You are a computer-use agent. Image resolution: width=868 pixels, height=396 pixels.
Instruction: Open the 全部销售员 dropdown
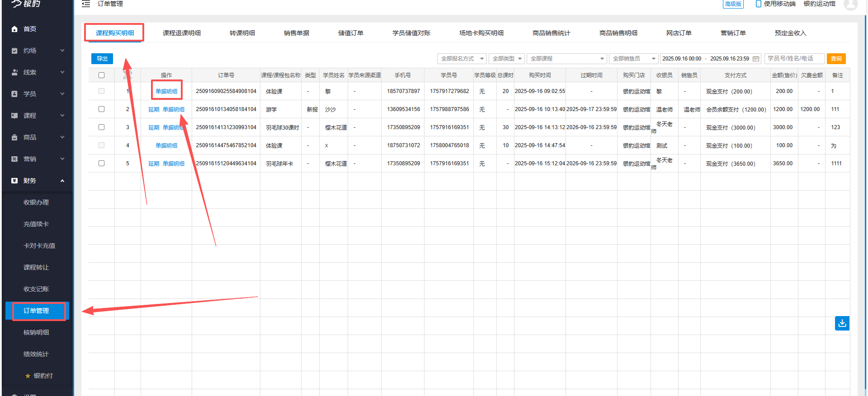pos(633,59)
